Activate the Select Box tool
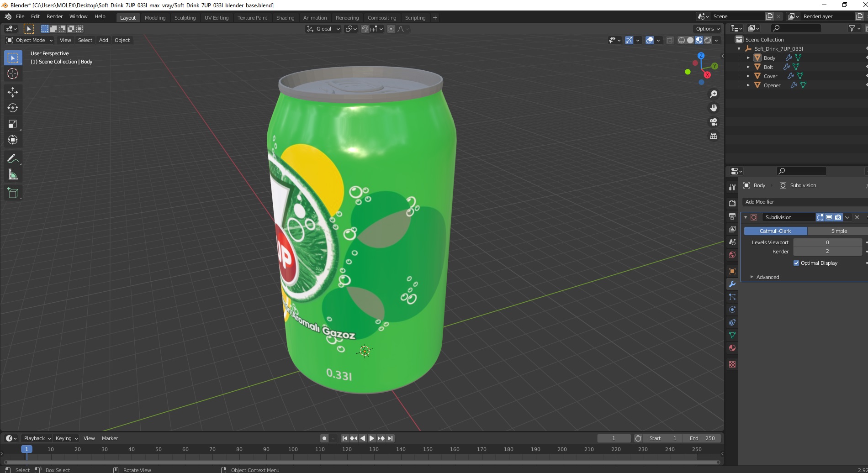 tap(13, 58)
